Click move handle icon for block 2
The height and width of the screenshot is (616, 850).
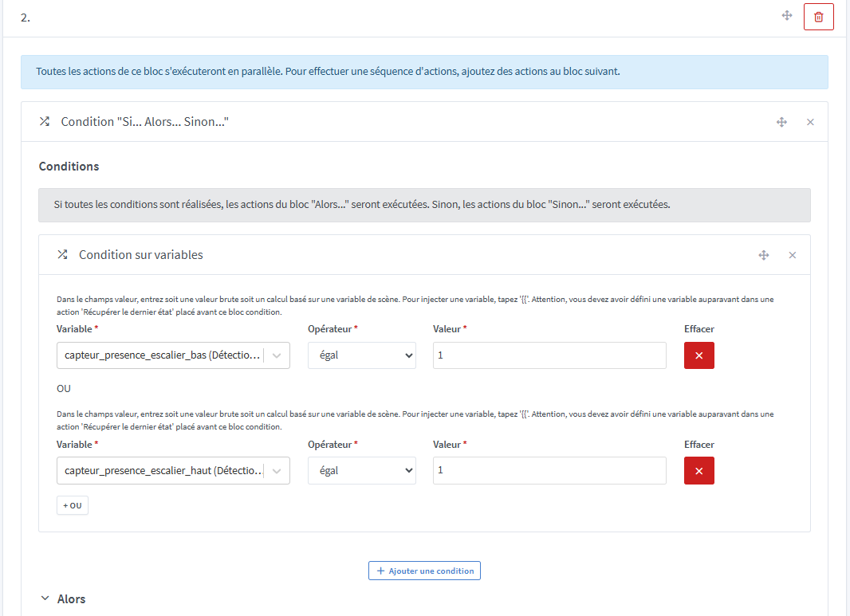786,16
